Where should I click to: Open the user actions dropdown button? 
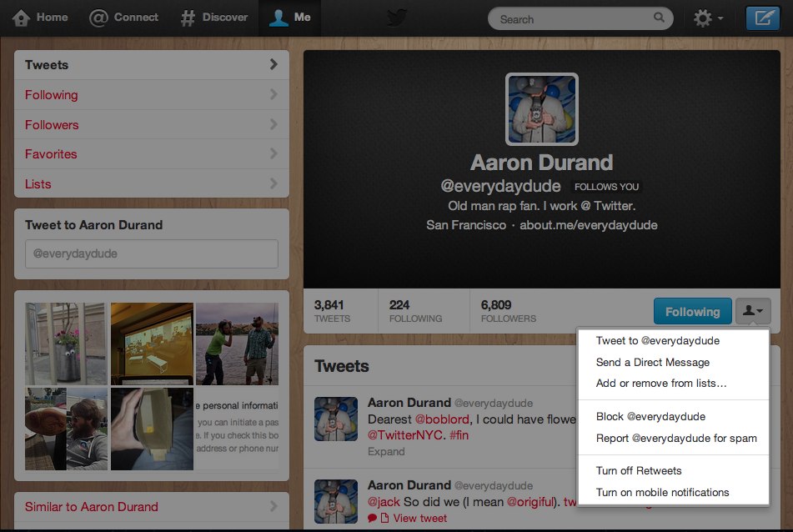753,311
